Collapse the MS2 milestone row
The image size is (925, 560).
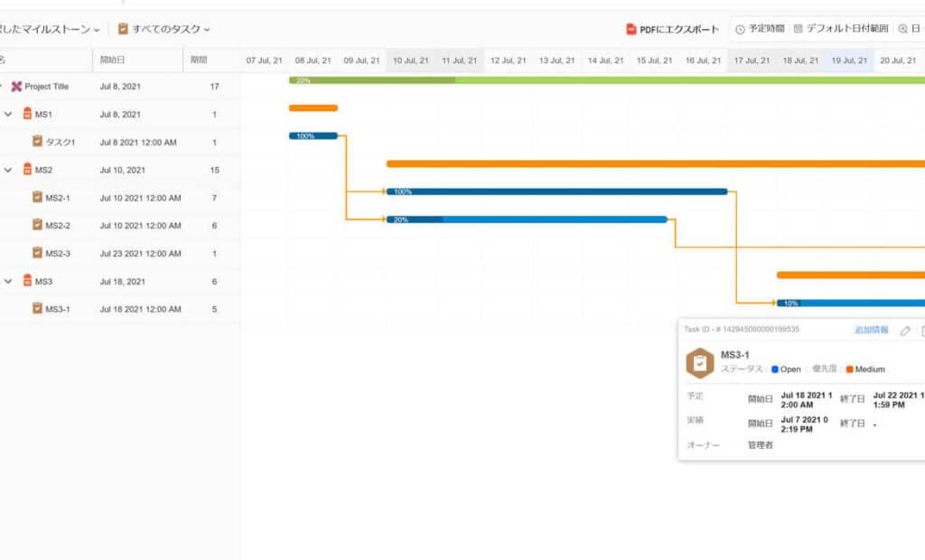click(8, 170)
